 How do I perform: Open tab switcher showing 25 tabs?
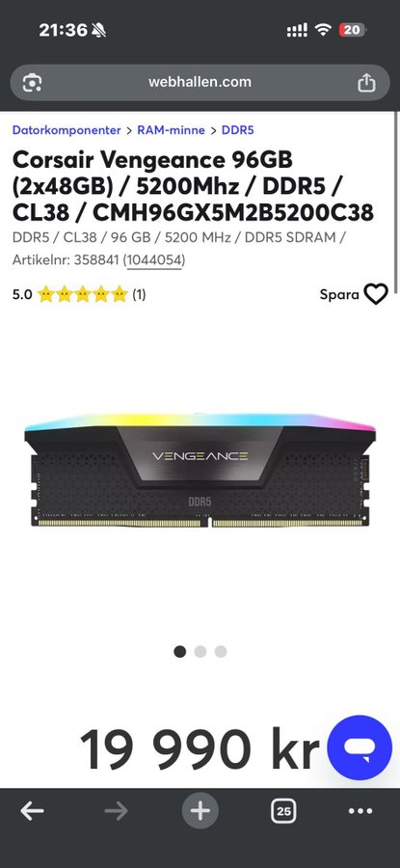283,811
